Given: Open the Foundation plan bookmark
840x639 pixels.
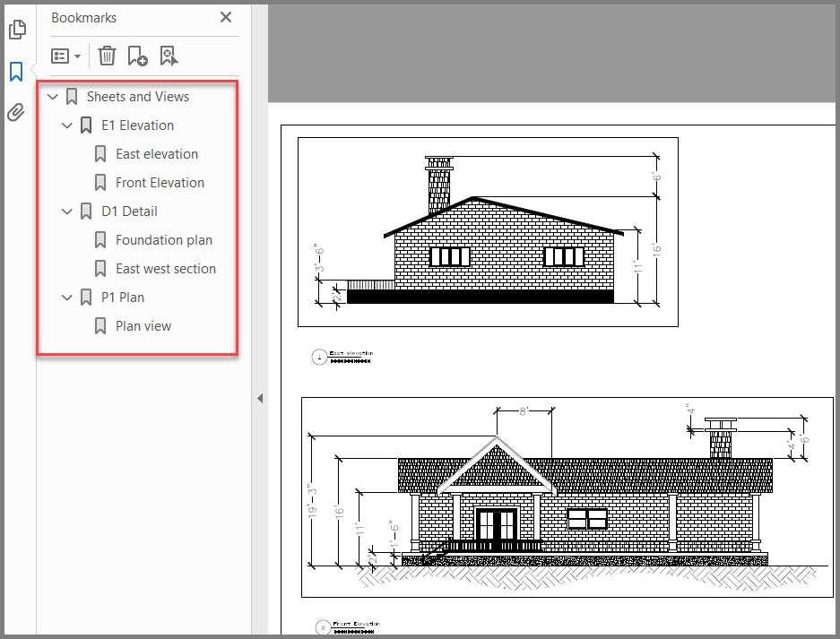Looking at the screenshot, I should (x=163, y=240).
